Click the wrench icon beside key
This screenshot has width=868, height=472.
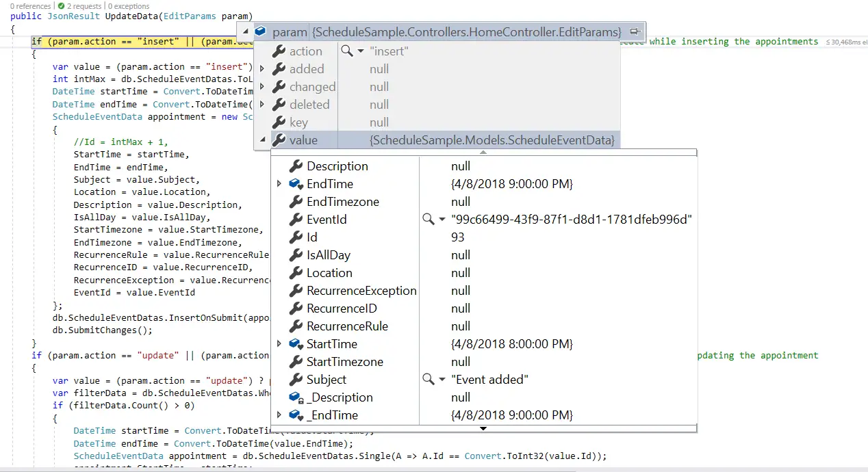(x=279, y=122)
